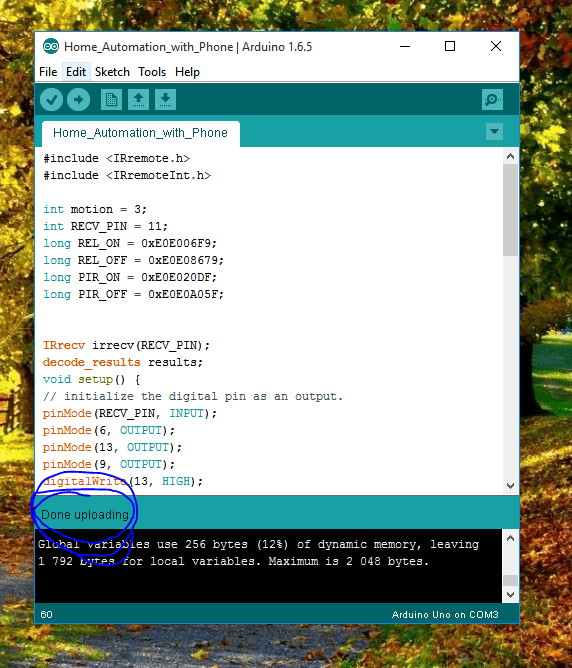Click the line 'void setup() {'

pyautogui.click(x=92, y=380)
